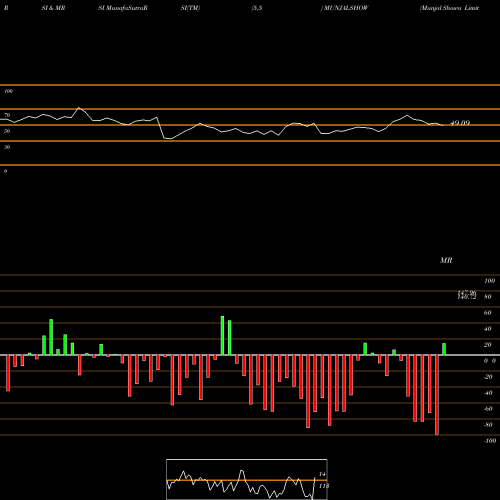Image resolution: width=500 pixels, height=500 pixels.
Task: Select the last green MR histogram bar
Action: [444, 349]
